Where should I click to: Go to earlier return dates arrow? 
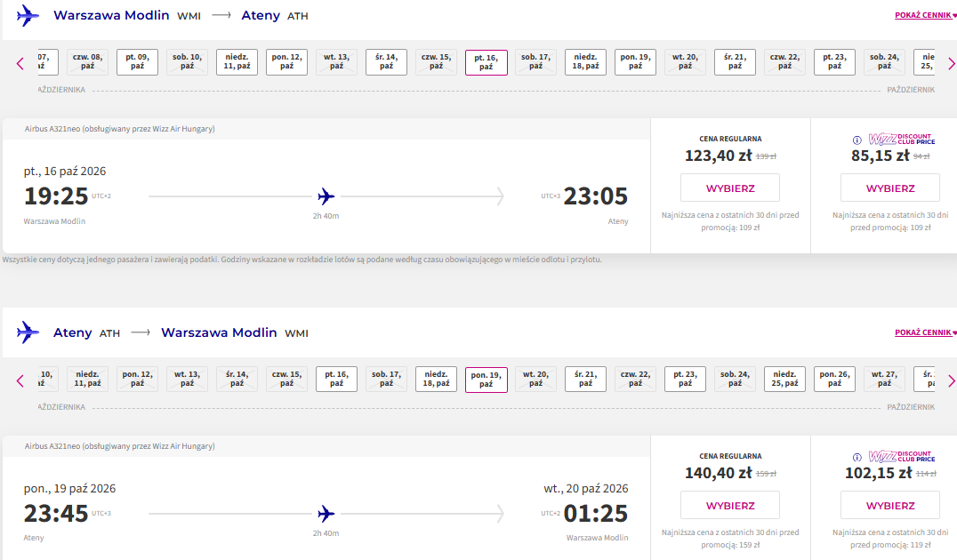coord(20,380)
